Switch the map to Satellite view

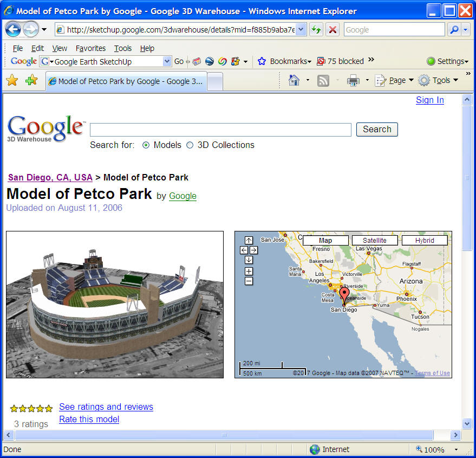pos(375,241)
